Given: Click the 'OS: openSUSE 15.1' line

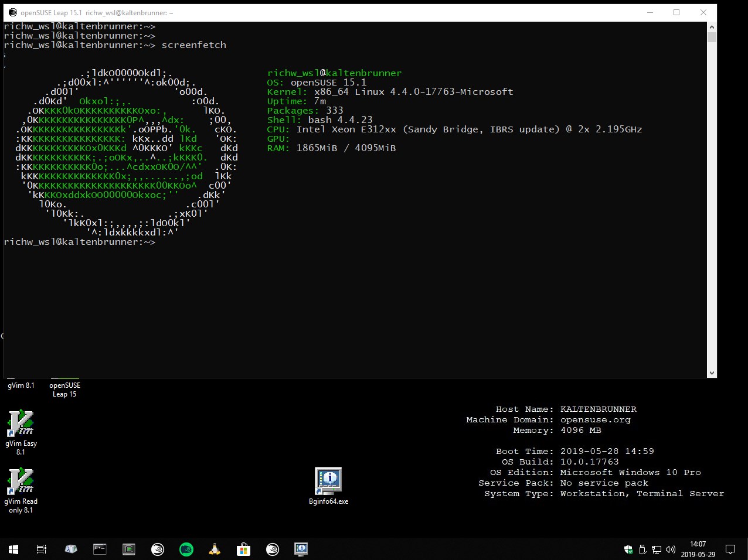Looking at the screenshot, I should click(x=317, y=83).
